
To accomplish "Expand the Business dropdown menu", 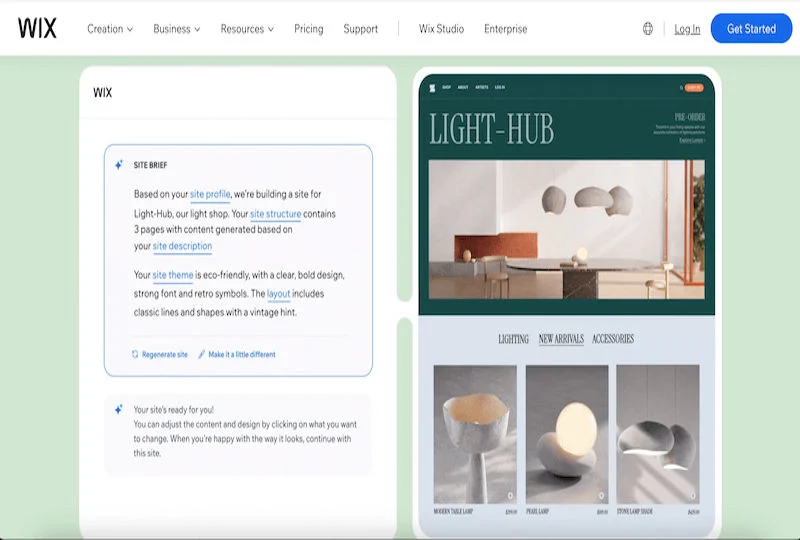I will point(177,29).
